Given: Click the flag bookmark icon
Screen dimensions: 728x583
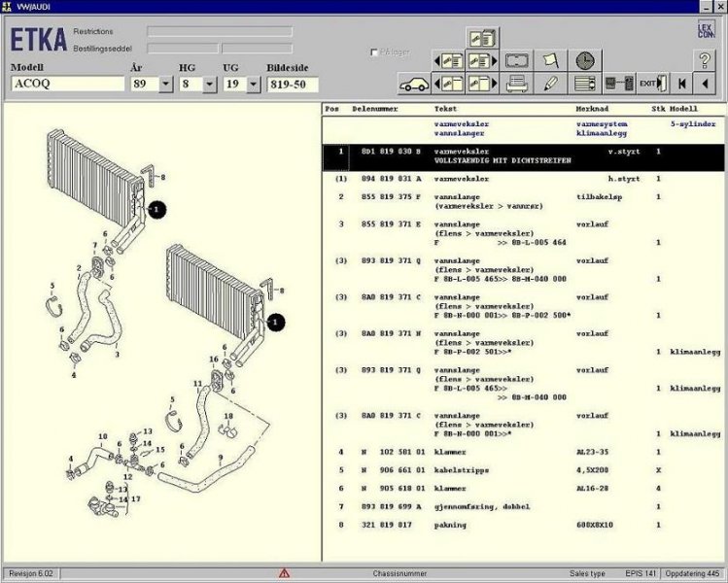Looking at the screenshot, I should click(x=550, y=60).
